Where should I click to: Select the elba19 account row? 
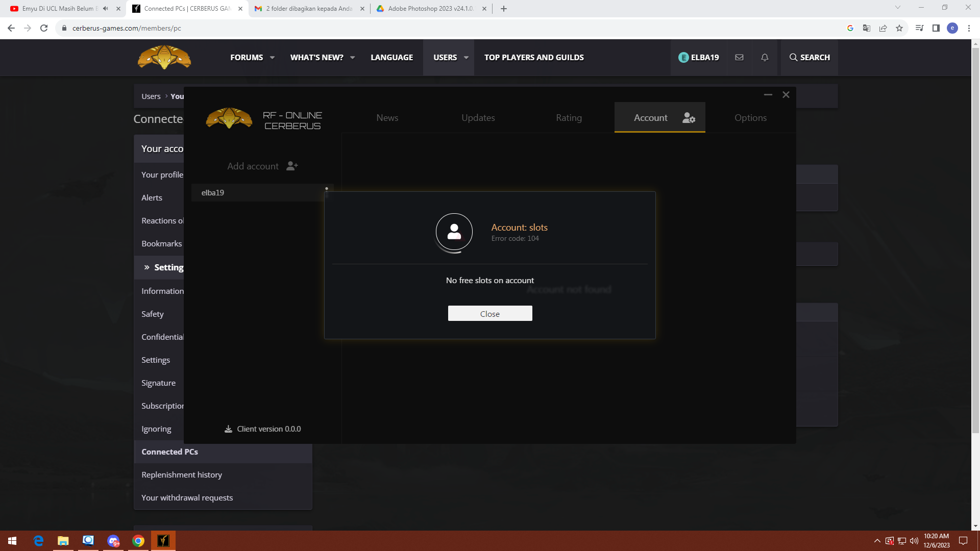coord(262,192)
